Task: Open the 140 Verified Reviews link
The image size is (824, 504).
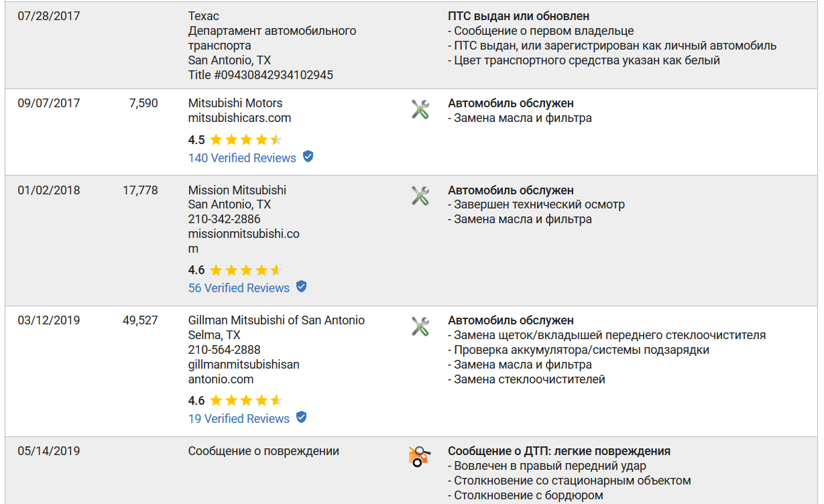Action: pyautogui.click(x=242, y=158)
